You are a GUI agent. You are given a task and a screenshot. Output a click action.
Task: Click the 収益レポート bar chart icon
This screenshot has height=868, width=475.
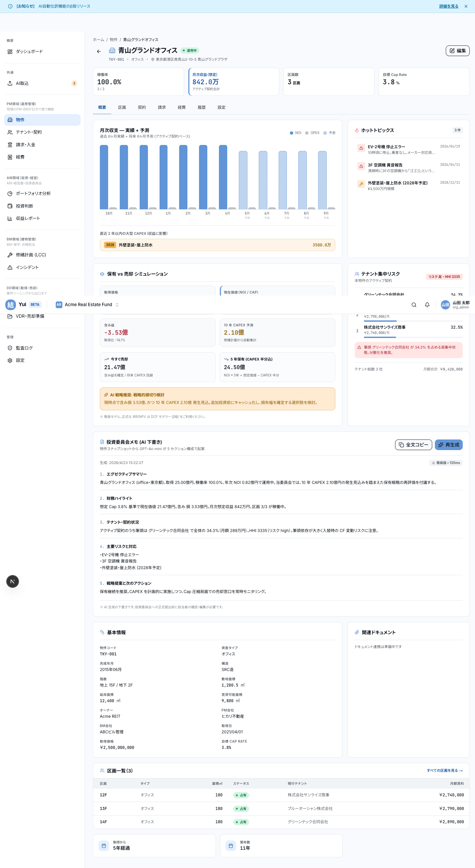(x=10, y=218)
